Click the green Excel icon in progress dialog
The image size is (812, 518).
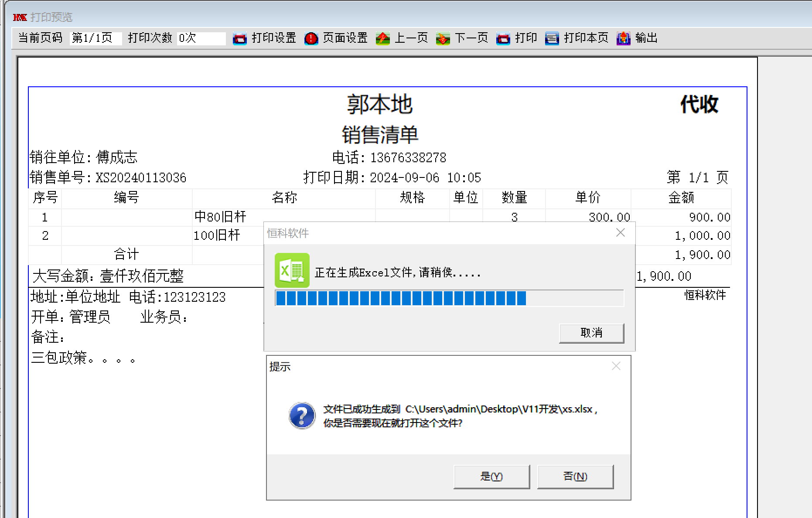point(292,270)
